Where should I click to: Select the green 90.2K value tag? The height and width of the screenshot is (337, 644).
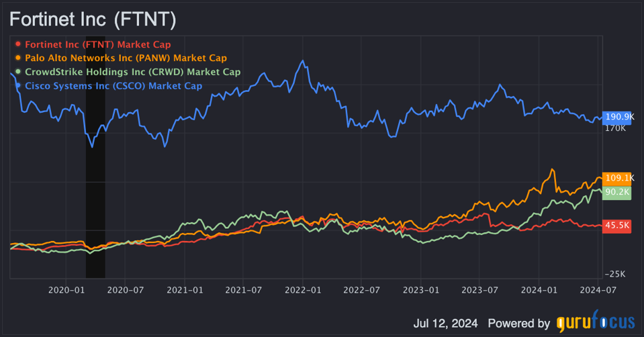[616, 191]
